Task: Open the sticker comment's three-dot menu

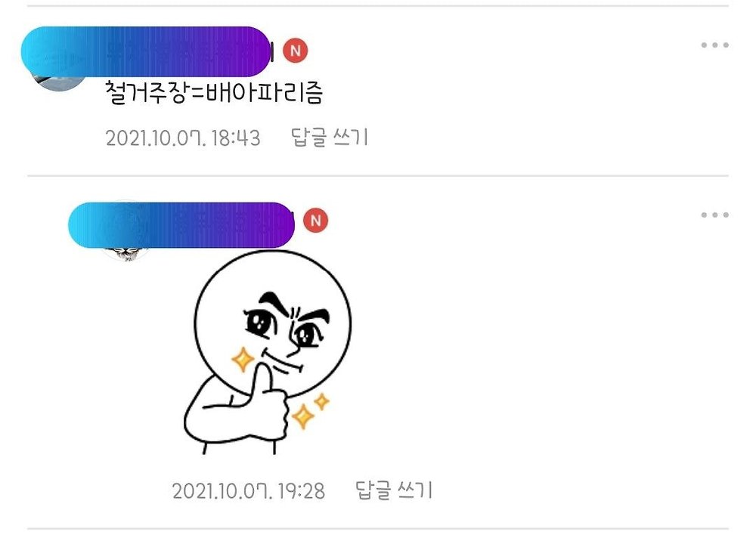Action: tap(714, 215)
